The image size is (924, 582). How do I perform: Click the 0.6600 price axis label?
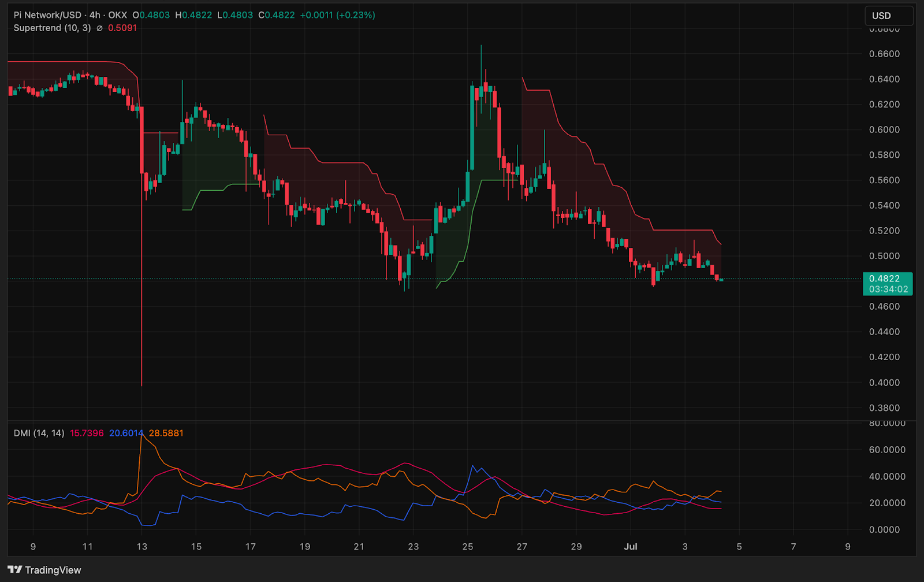884,54
